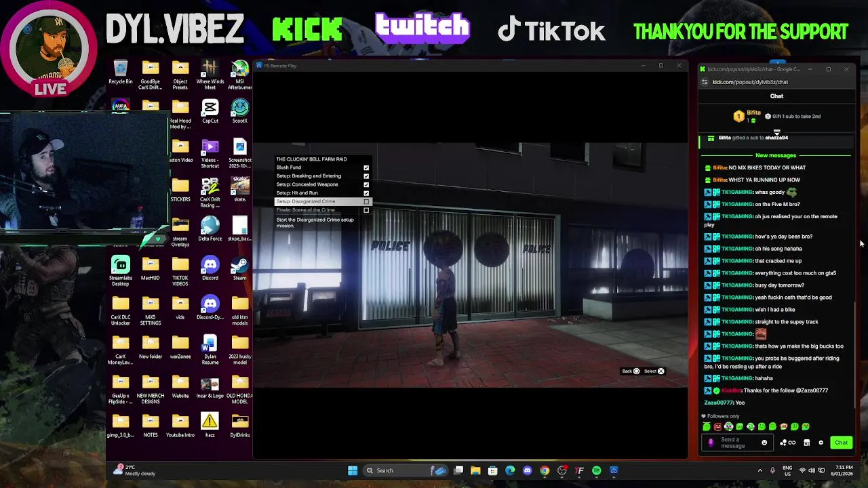868x488 pixels.
Task: Click the chat window address bar URL
Action: click(750, 82)
